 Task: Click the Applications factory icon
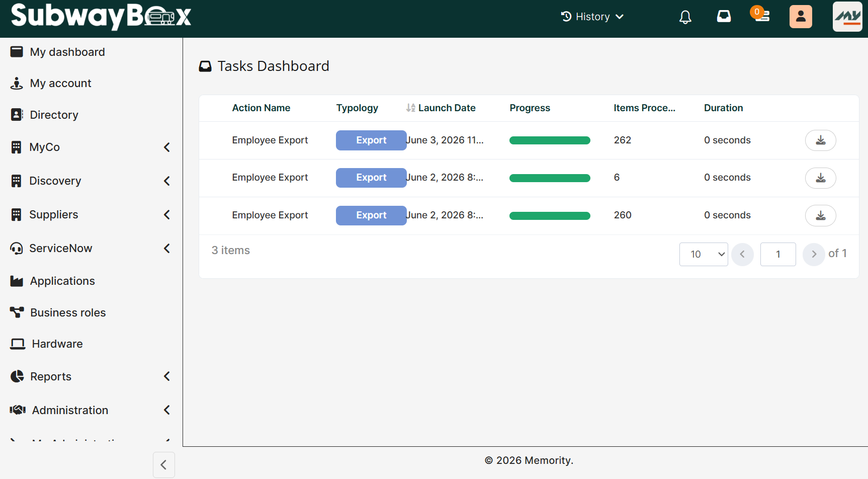(x=17, y=281)
